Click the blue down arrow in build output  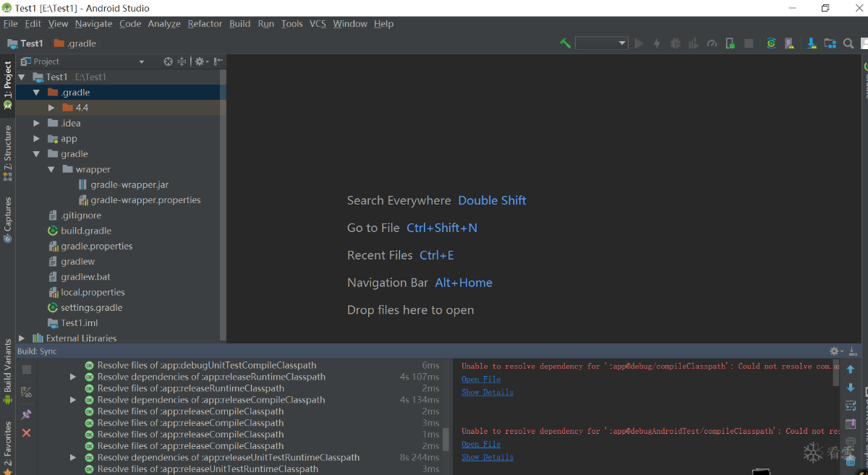(x=851, y=388)
